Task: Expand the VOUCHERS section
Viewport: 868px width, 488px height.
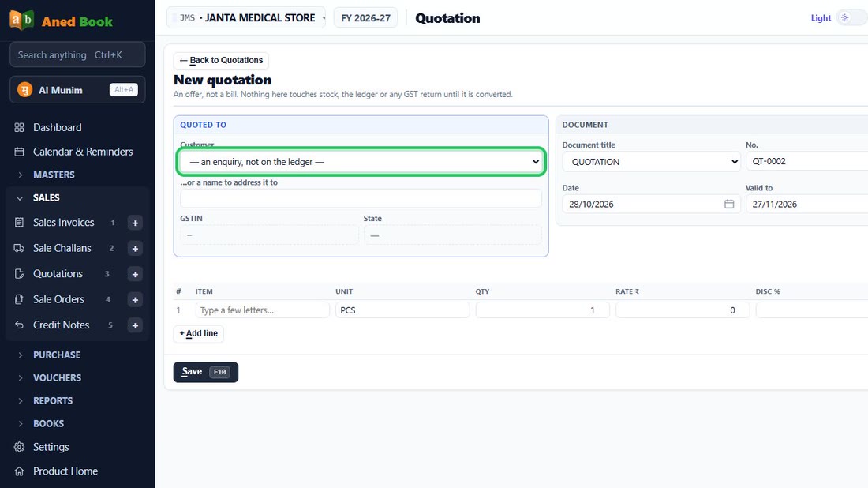Action: tap(57, 377)
